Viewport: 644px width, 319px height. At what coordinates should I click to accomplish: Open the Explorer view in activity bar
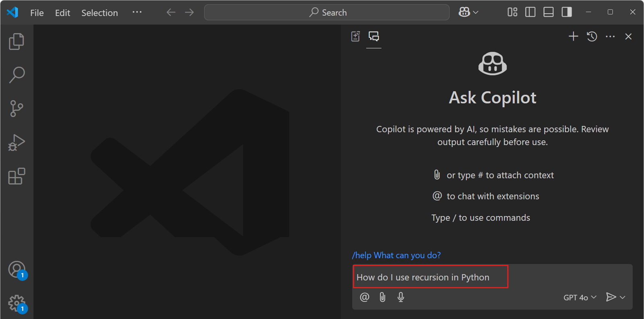[17, 41]
